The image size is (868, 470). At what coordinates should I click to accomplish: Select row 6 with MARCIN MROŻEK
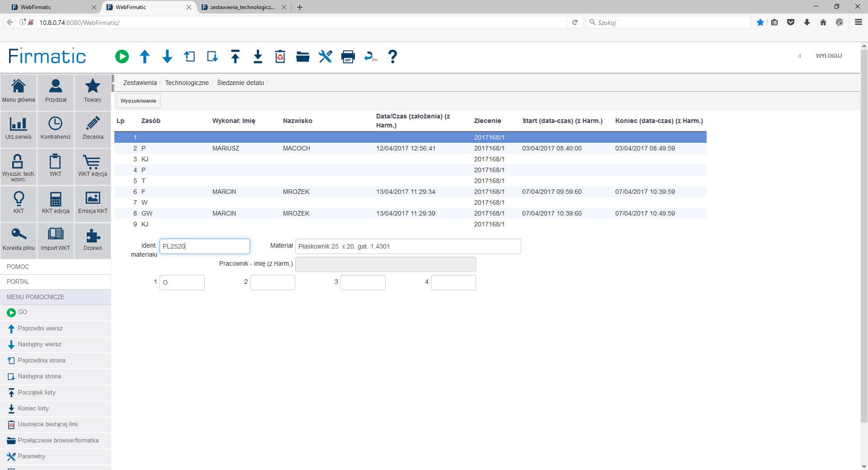pos(296,192)
